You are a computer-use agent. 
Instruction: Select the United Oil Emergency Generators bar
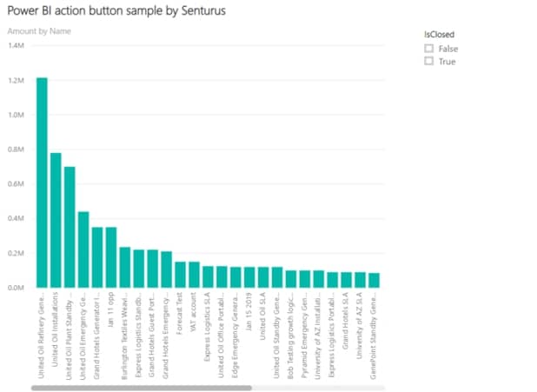click(x=83, y=249)
